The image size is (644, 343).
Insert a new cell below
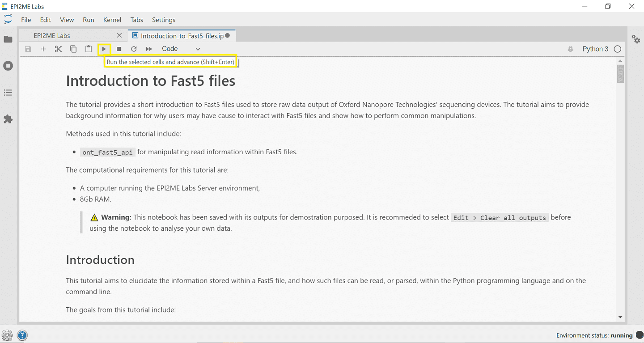(x=43, y=49)
